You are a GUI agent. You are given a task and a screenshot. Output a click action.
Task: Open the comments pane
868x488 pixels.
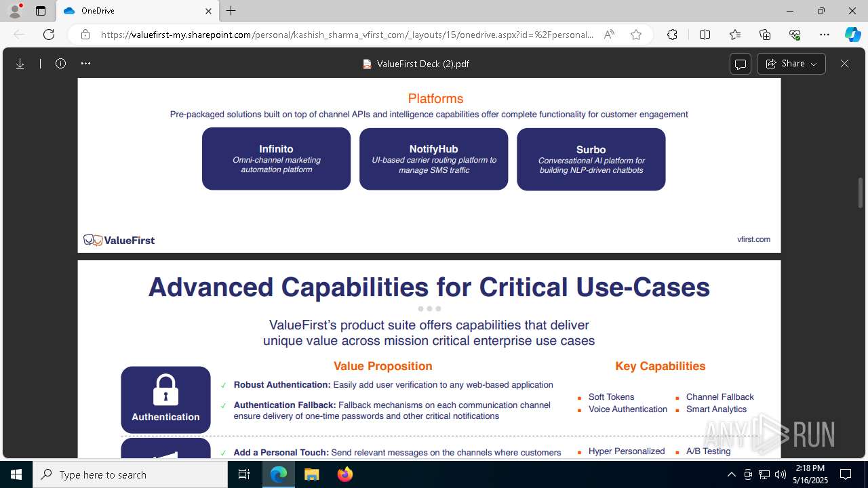(741, 64)
